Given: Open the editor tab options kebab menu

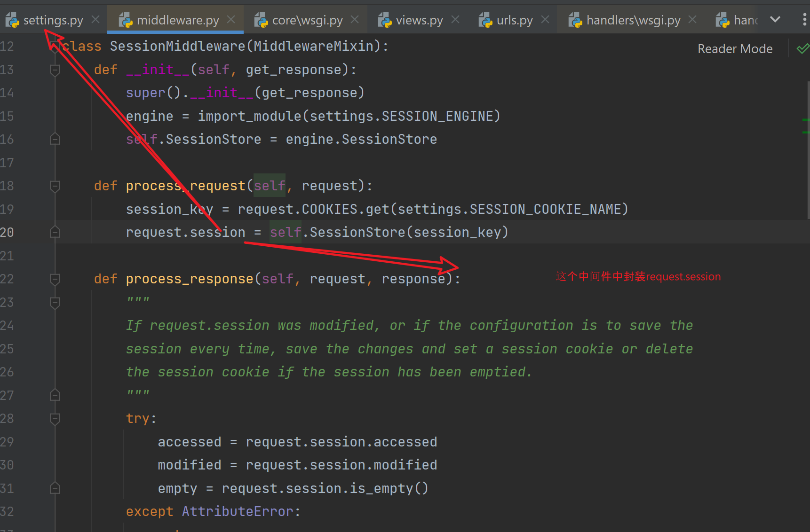Looking at the screenshot, I should click(804, 19).
